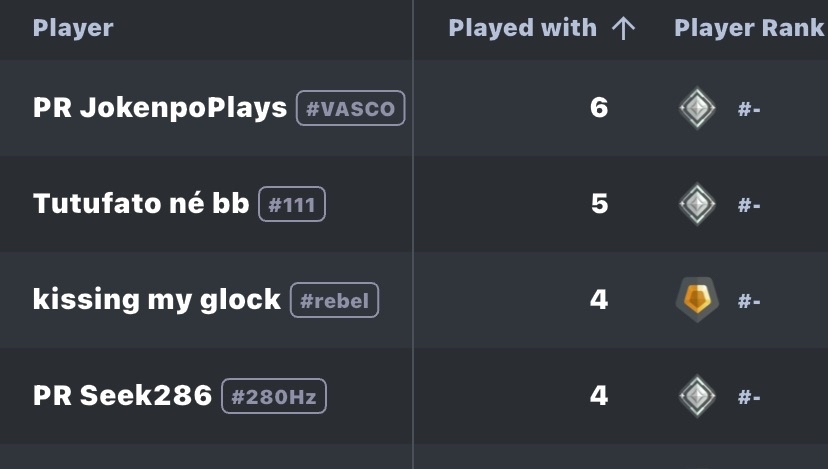Click the #111 tag badge
The height and width of the screenshot is (469, 828).
(x=292, y=205)
